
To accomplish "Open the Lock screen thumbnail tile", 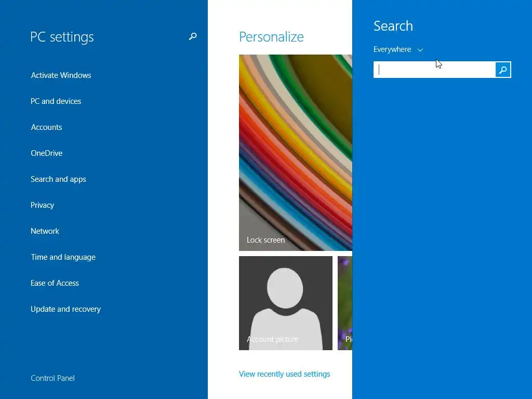I will (x=296, y=153).
